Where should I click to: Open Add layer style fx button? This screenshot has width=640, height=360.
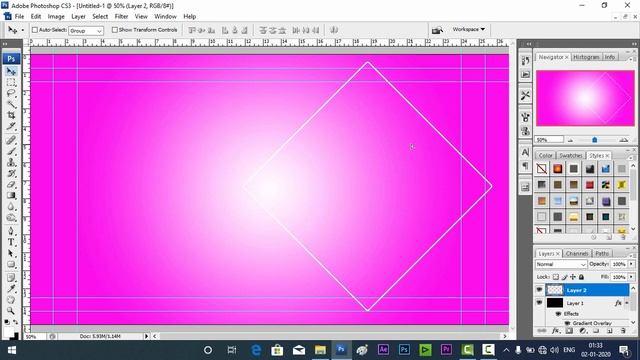pos(555,331)
